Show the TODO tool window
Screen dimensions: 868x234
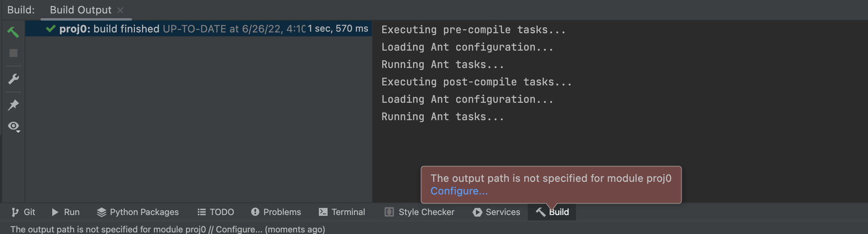[x=216, y=212]
